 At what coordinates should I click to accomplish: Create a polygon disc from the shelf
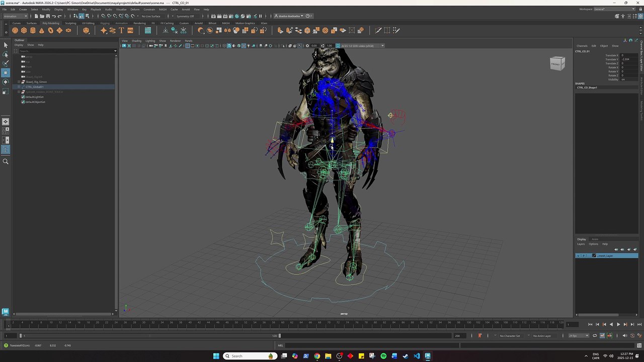click(68, 30)
